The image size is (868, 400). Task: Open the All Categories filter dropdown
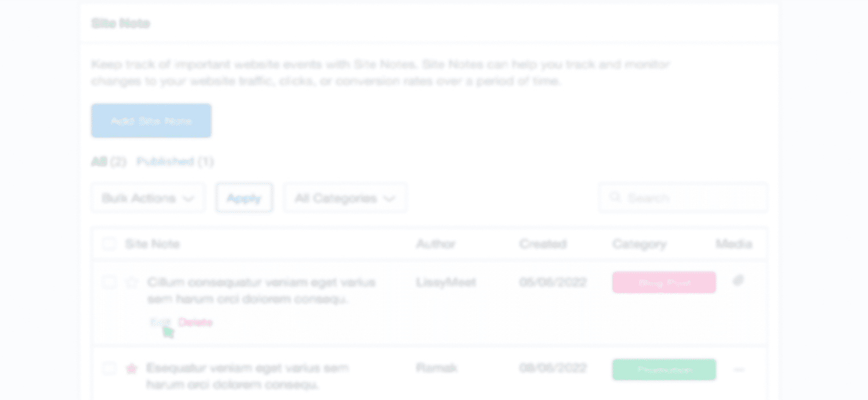345,198
